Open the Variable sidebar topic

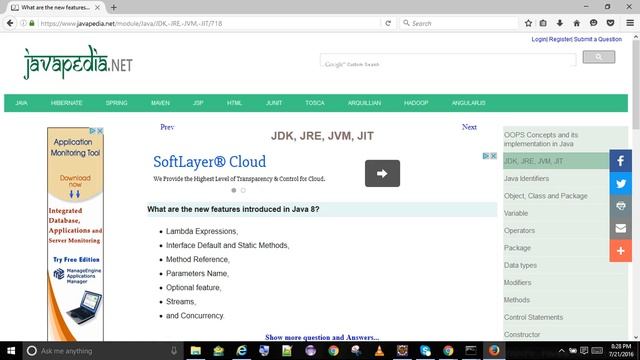point(516,213)
